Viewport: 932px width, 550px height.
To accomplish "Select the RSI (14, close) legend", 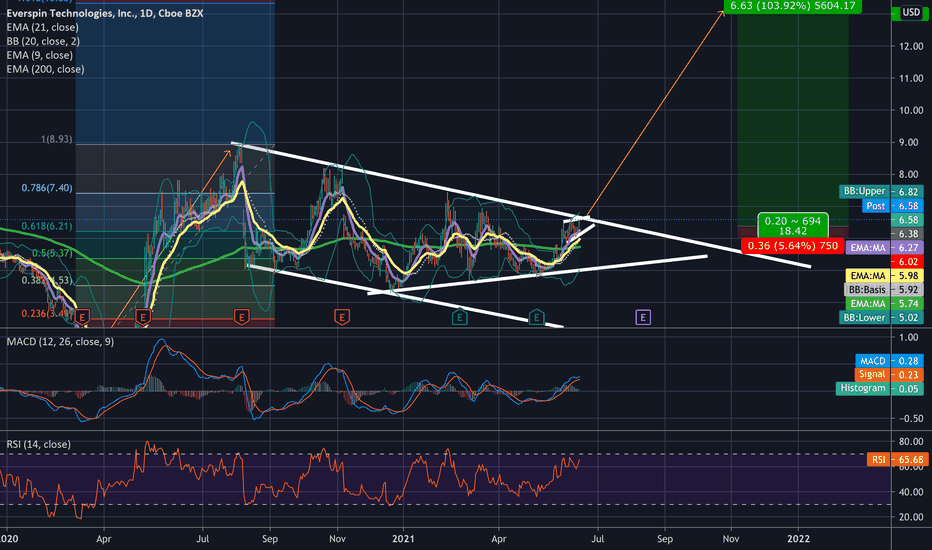I will click(x=39, y=444).
